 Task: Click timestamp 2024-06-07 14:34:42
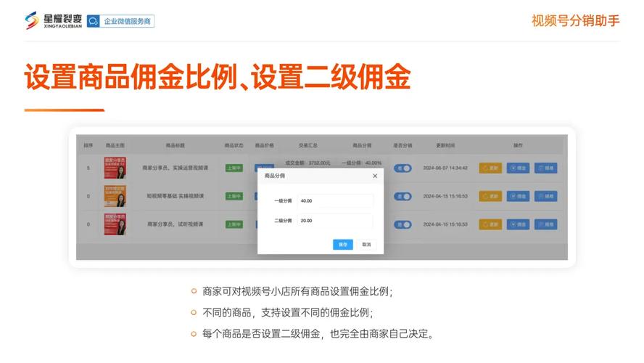click(445, 168)
